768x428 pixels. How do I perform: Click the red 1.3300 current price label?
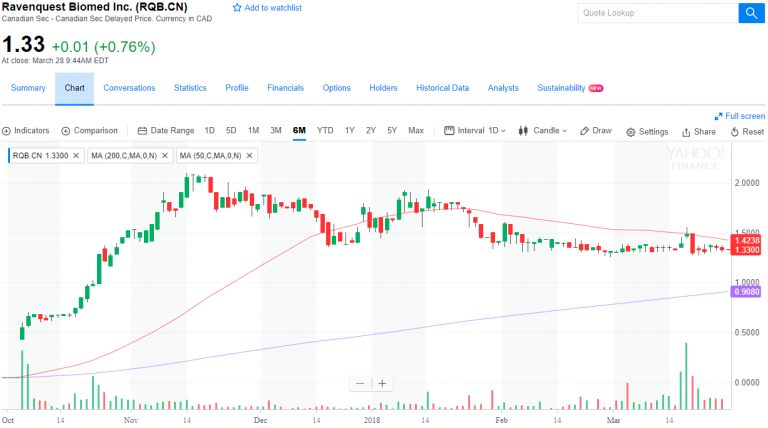click(745, 250)
